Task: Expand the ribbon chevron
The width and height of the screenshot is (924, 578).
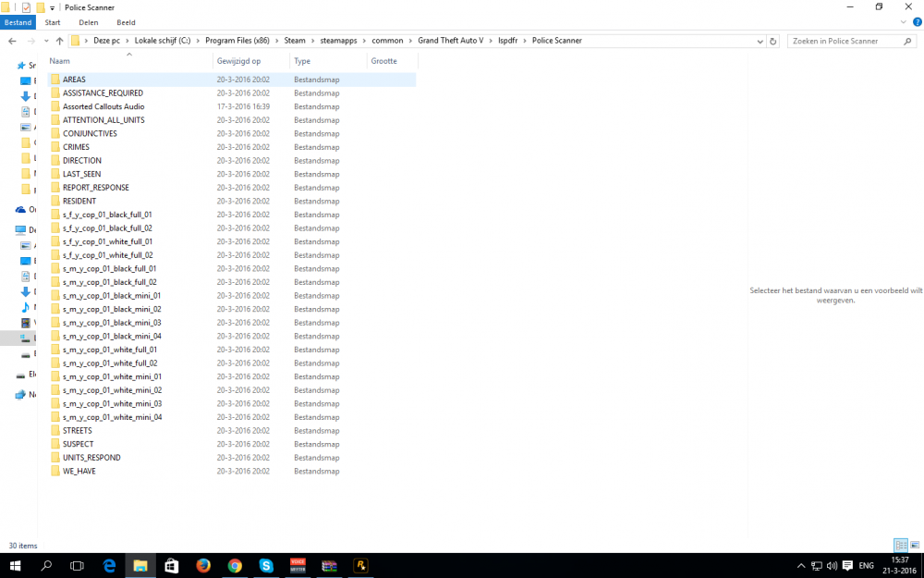Action: click(904, 22)
